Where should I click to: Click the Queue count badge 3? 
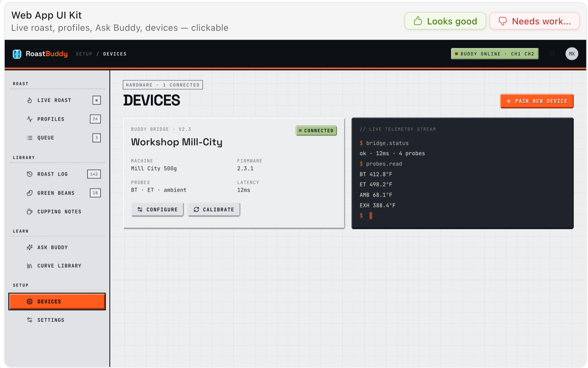point(96,138)
